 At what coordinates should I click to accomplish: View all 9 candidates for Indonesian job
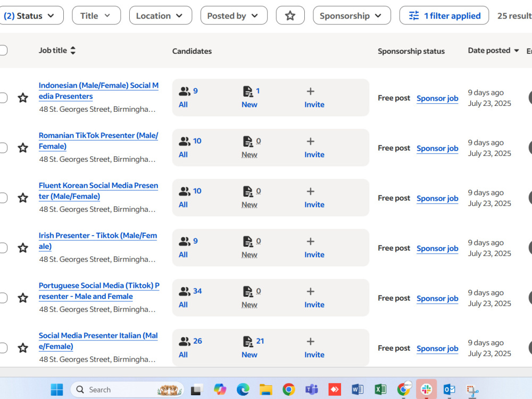click(x=188, y=97)
